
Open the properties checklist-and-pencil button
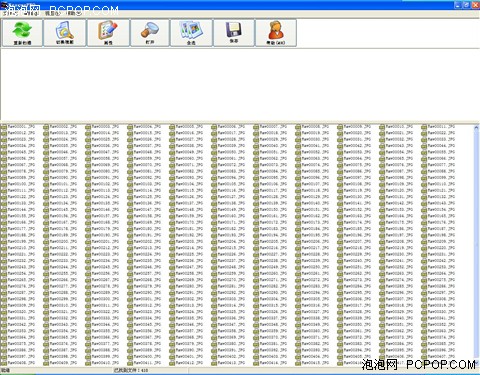point(108,33)
